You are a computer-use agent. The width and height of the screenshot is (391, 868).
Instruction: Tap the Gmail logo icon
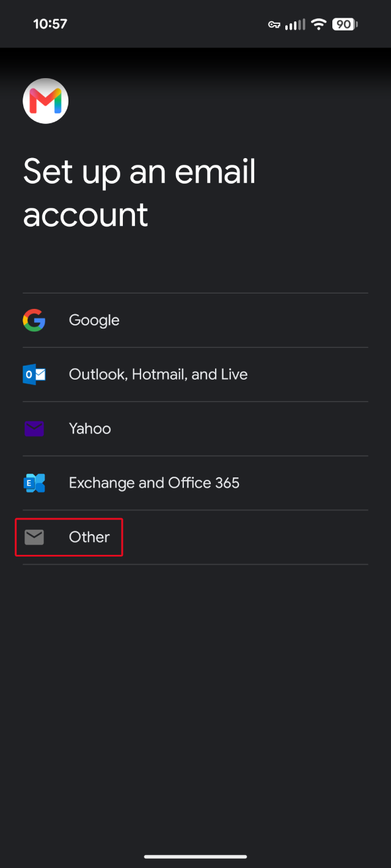click(46, 101)
